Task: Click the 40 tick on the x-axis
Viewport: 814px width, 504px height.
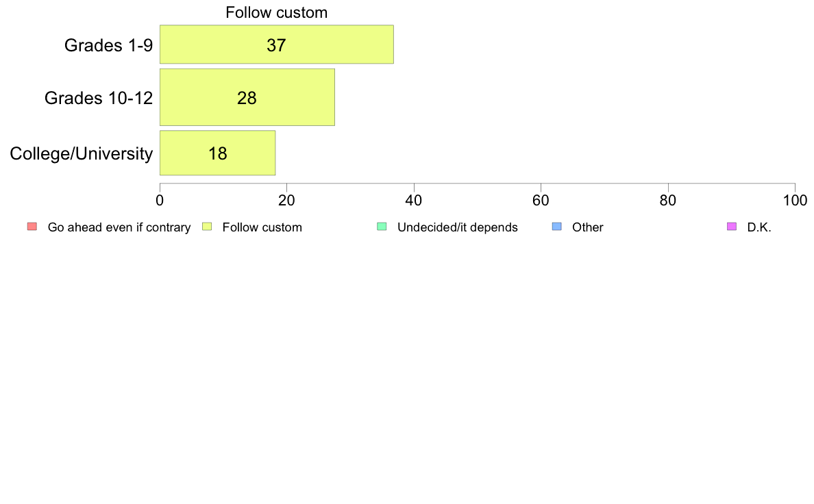Action: [x=414, y=201]
